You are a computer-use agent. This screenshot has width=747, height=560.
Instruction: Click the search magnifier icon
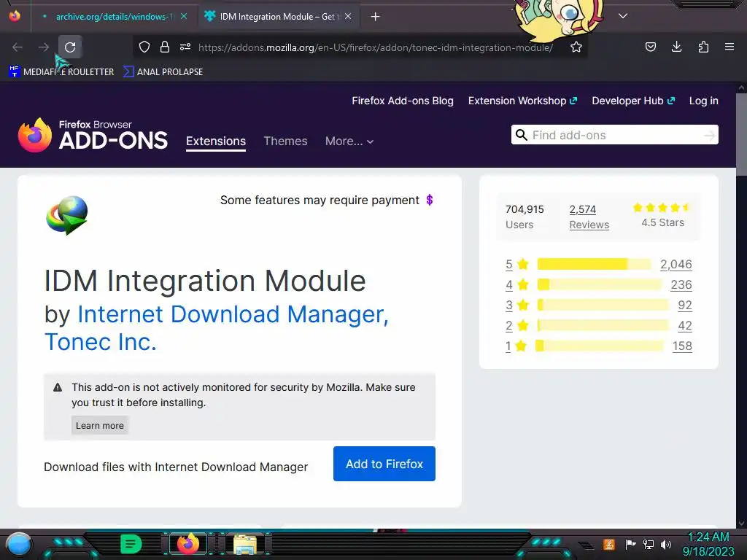pos(521,135)
